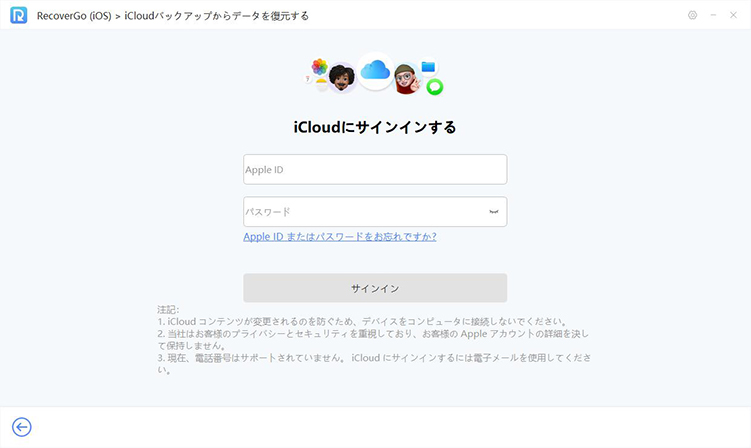
Task: Click the memoji avatar with glasses
Action: pos(407,79)
